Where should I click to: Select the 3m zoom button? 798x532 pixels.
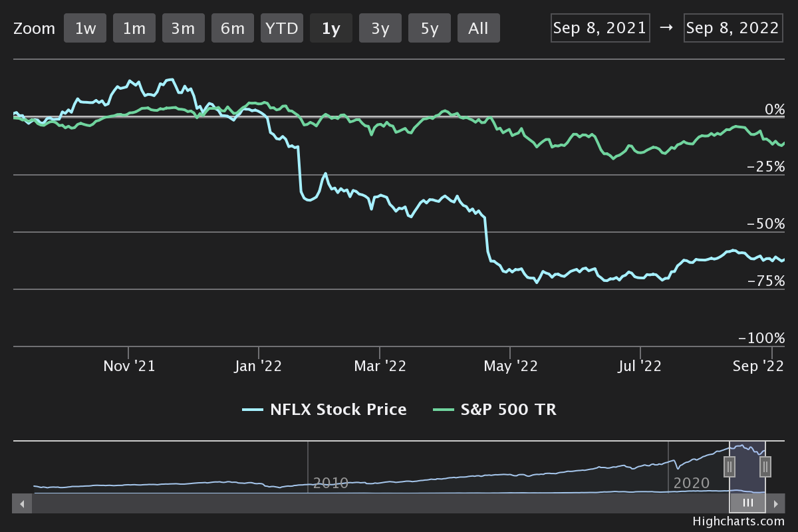[x=183, y=29]
